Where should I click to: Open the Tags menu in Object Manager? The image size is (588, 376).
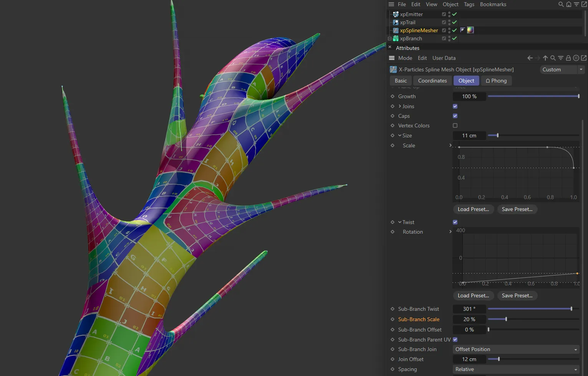coord(469,4)
